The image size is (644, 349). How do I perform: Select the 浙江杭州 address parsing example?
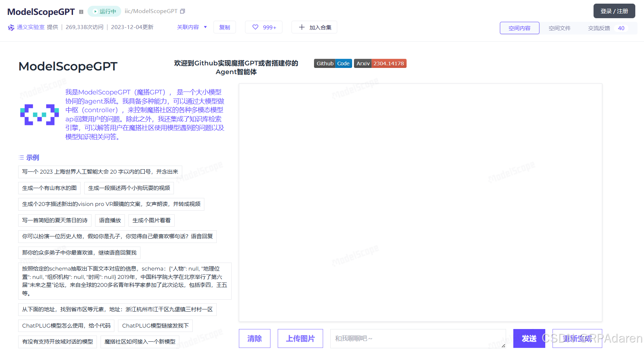117,309
